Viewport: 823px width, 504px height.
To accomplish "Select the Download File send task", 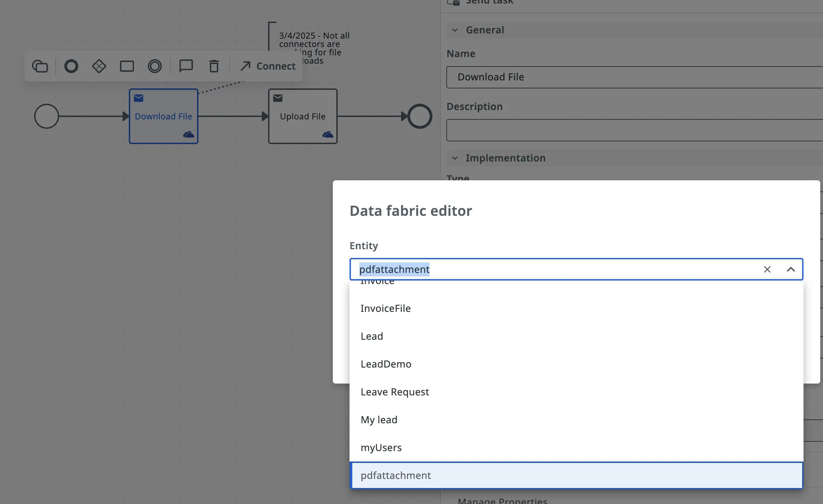I will pos(163,116).
